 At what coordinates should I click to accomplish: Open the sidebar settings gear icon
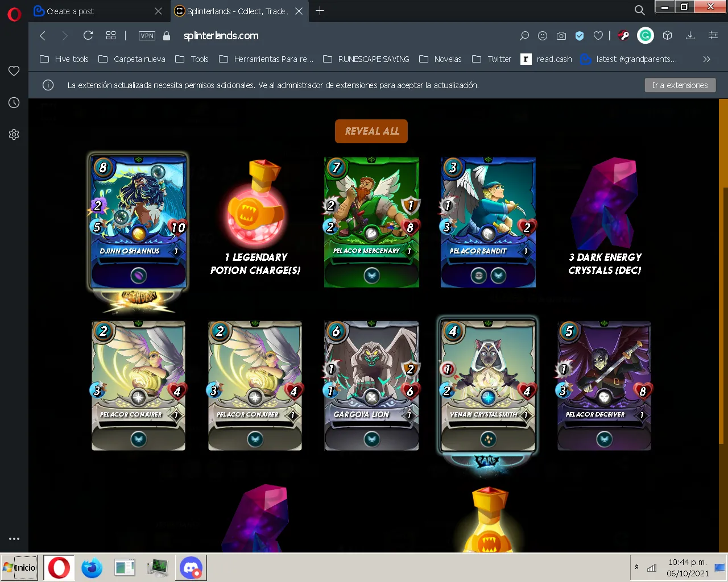[x=14, y=135]
